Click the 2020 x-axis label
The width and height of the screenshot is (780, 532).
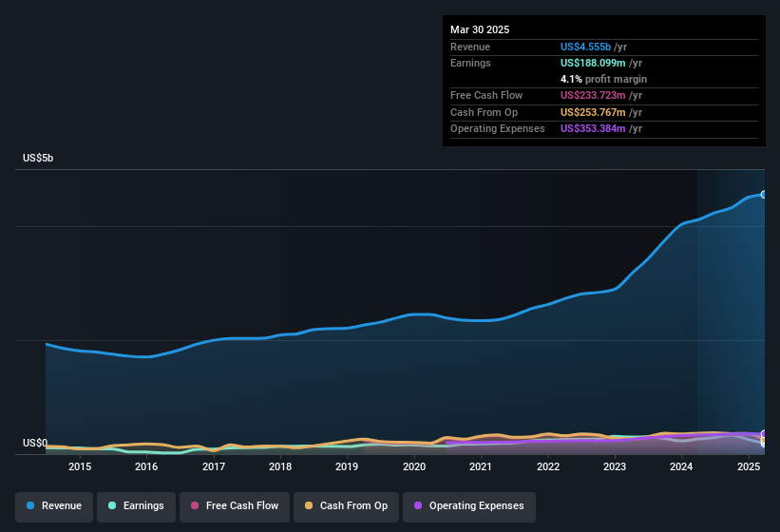(x=414, y=466)
